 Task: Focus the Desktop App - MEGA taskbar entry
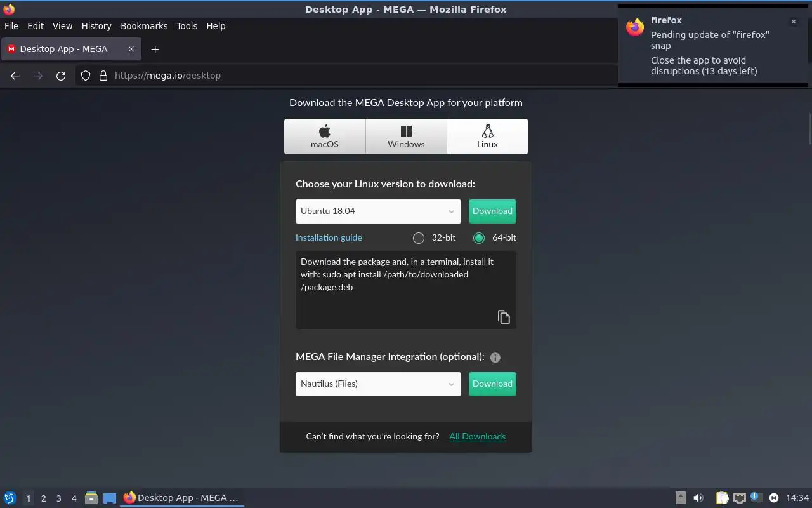pyautogui.click(x=182, y=498)
